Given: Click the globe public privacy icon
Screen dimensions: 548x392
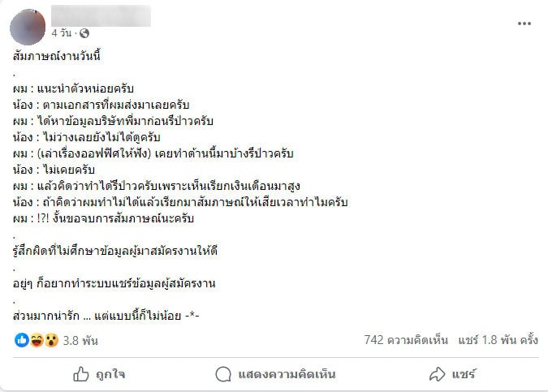Looking at the screenshot, I should [84, 34].
